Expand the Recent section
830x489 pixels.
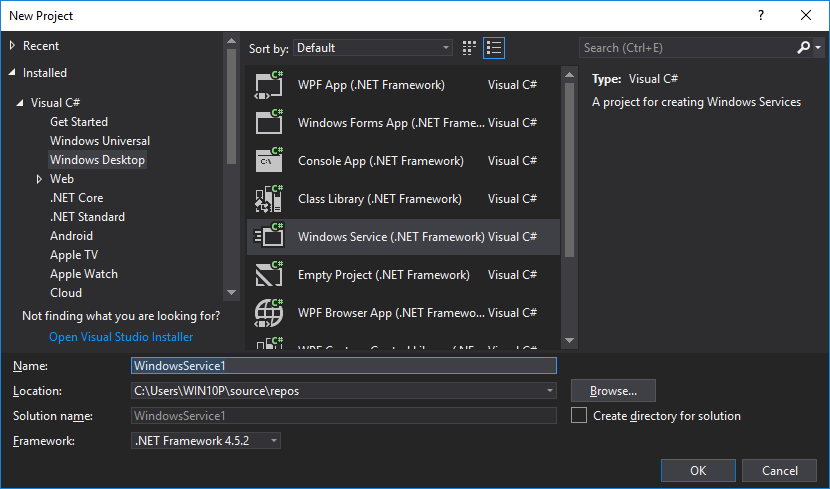pyautogui.click(x=13, y=46)
